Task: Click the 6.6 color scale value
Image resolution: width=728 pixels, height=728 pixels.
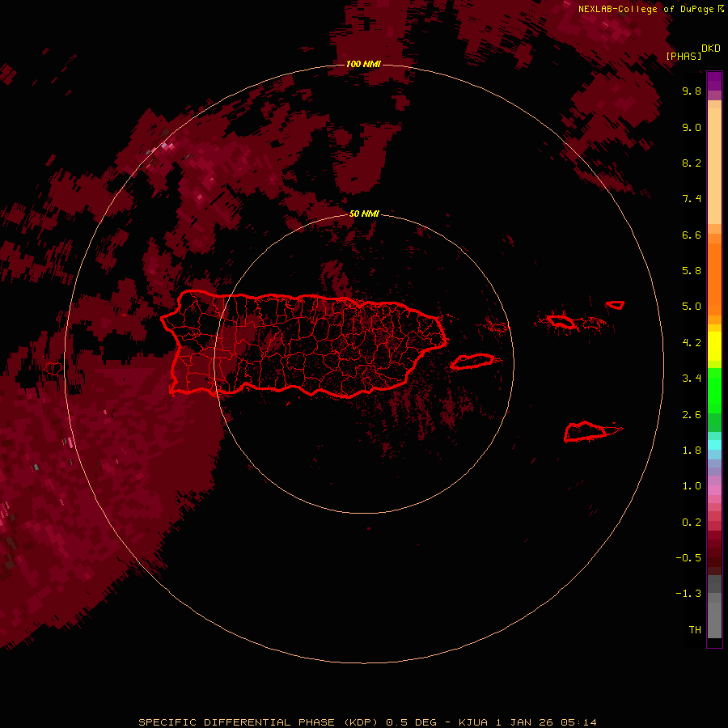Action: point(692,235)
